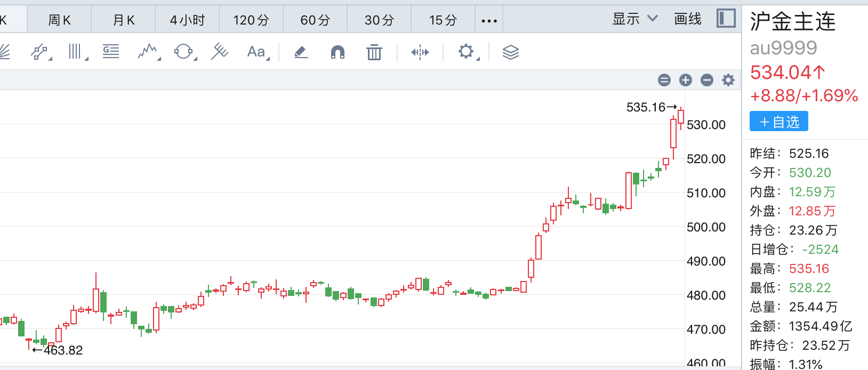Open the layers stack icon
Image resolution: width=868 pixels, height=370 pixels.
(x=511, y=52)
